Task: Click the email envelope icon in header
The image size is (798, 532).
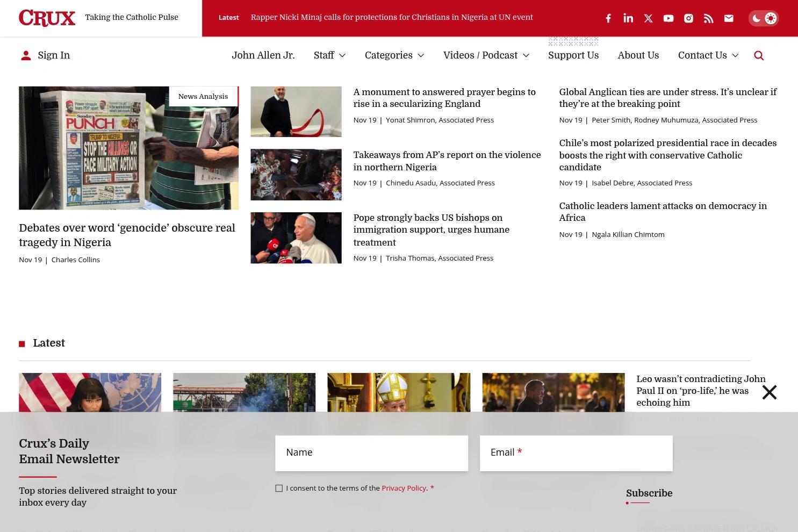Action: (729, 18)
